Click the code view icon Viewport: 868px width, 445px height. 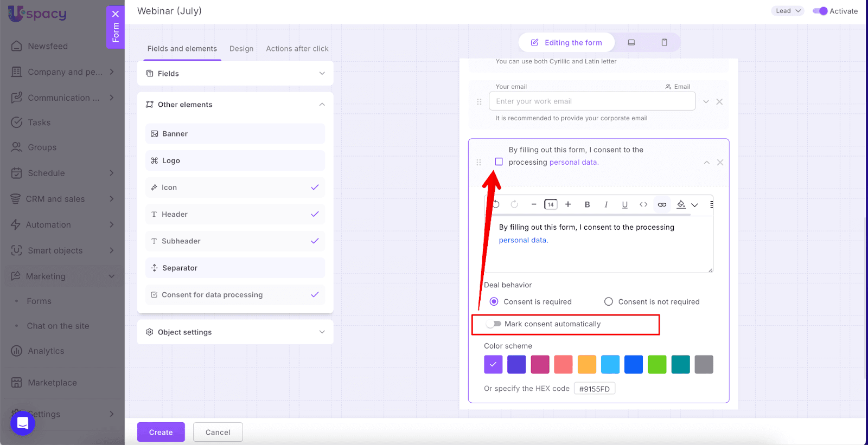click(643, 204)
